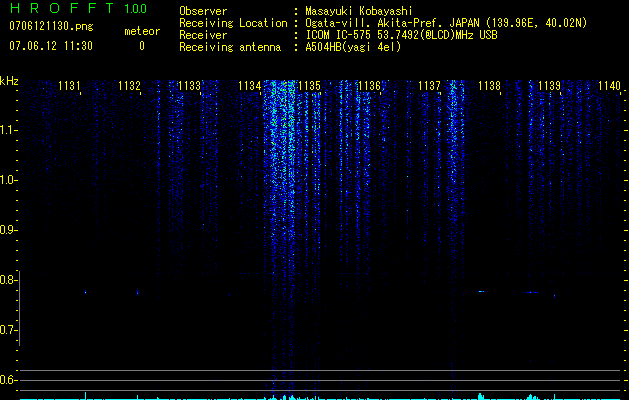
Task: Click the meteor count value 0
Action: (x=142, y=46)
